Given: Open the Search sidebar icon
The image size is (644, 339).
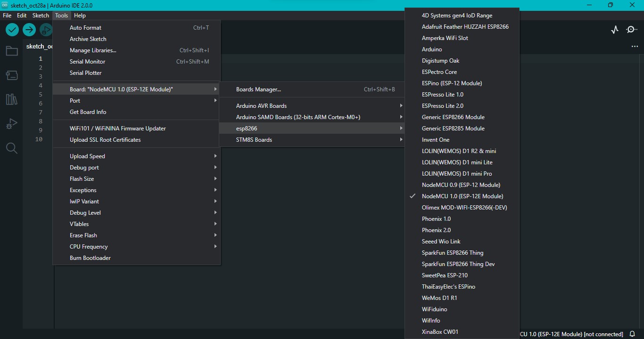Looking at the screenshot, I should 11,148.
